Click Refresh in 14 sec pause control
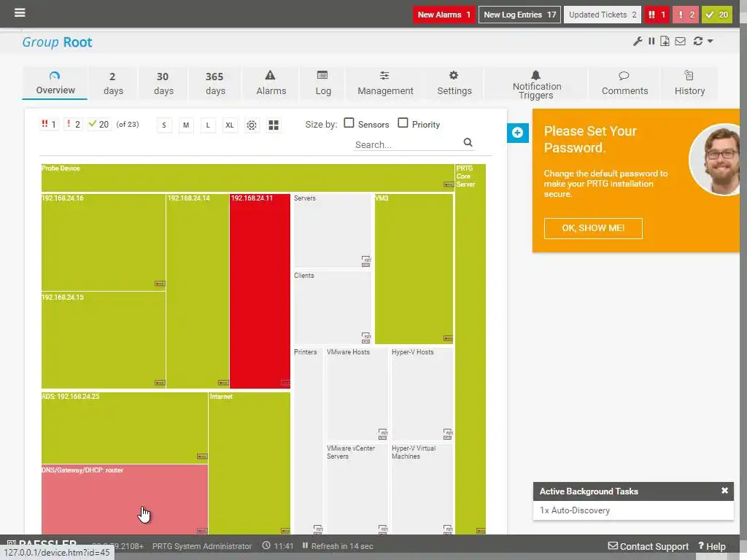 338,546
